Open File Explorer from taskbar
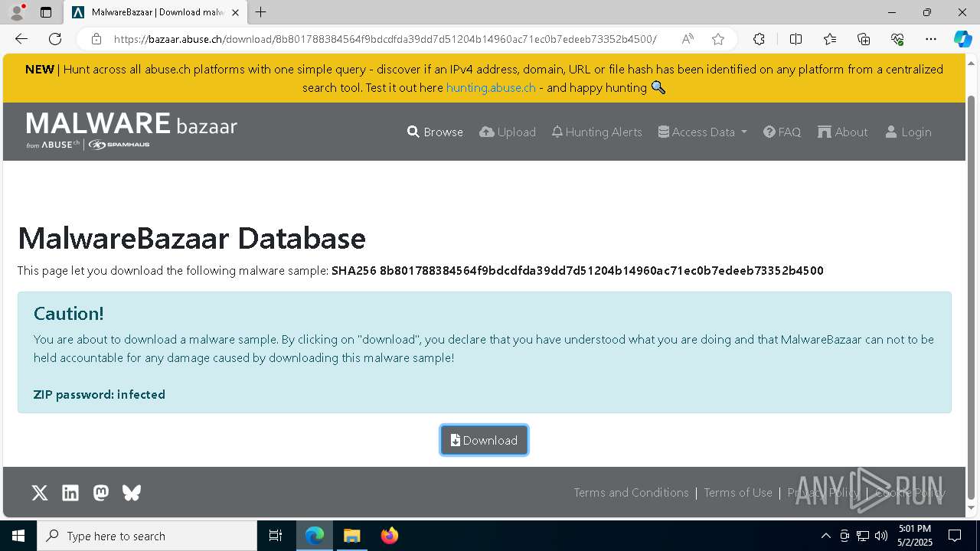The height and width of the screenshot is (551, 980). [x=351, y=536]
